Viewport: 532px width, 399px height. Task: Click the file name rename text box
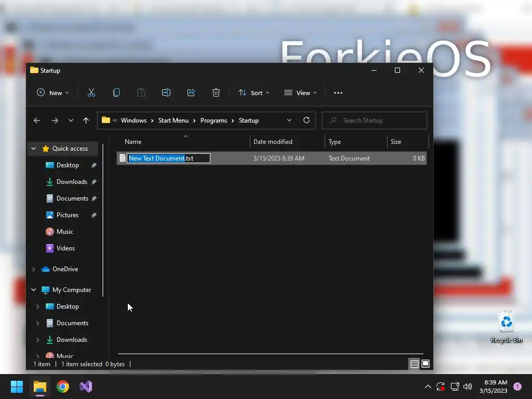tap(169, 158)
